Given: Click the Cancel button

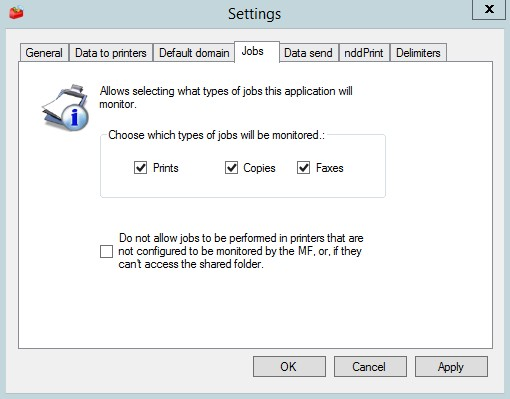Looking at the screenshot, I should 370,367.
